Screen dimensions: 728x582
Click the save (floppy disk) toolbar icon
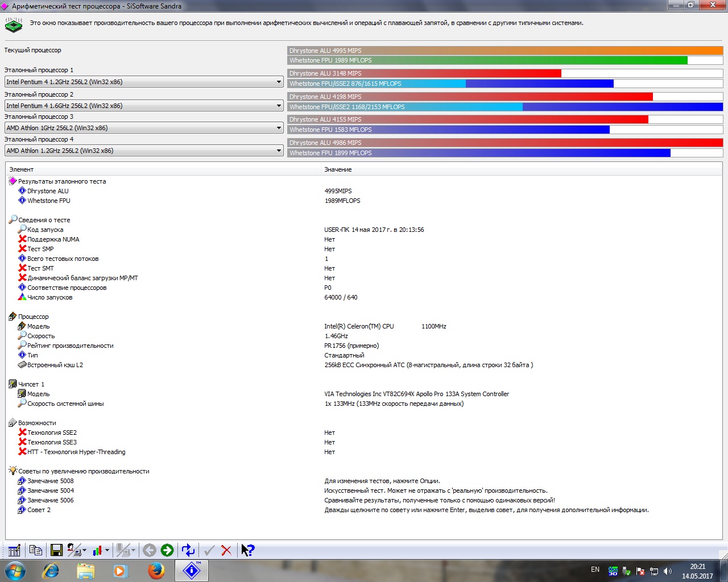pos(56,550)
